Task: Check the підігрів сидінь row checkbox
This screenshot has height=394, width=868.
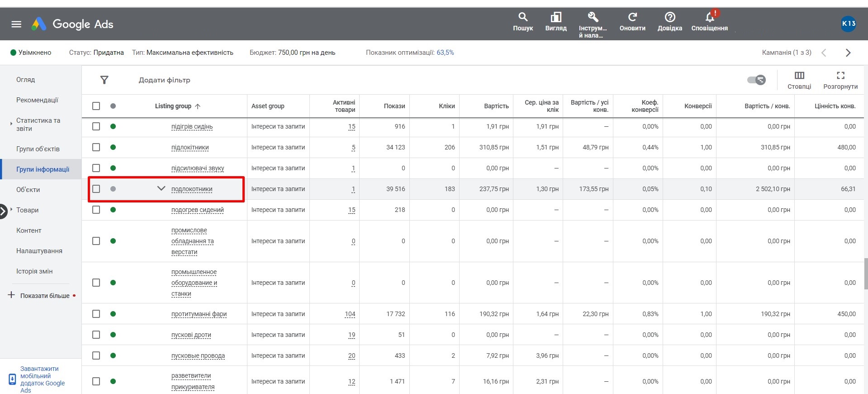Action: [96, 126]
